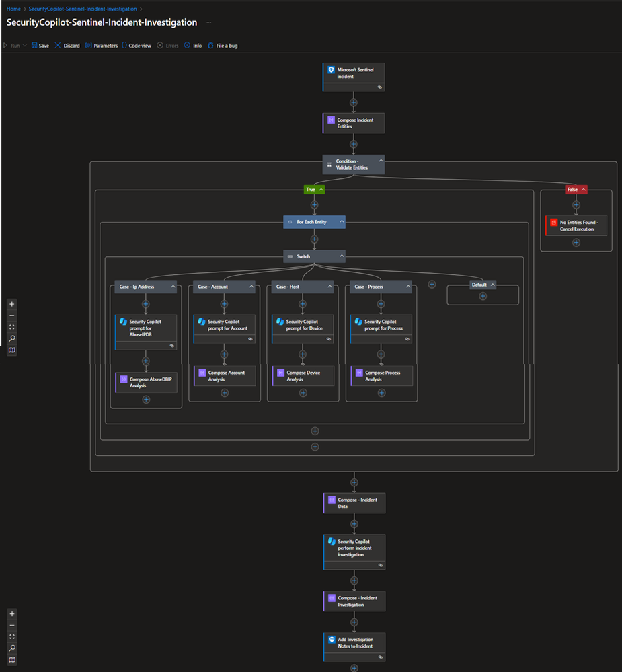Click the Compose Account Analysis icon
Image resolution: width=622 pixels, height=672 pixels.
(x=202, y=373)
